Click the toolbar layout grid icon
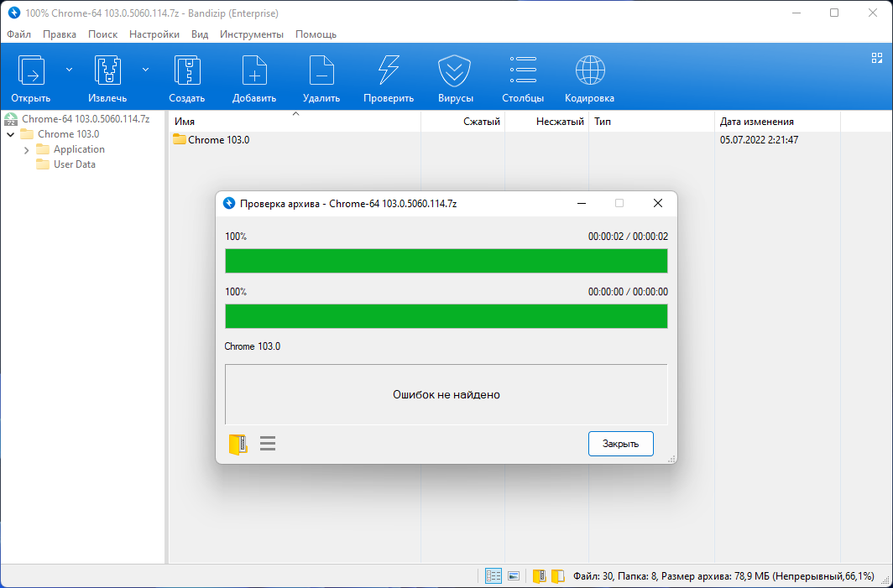 point(877,58)
